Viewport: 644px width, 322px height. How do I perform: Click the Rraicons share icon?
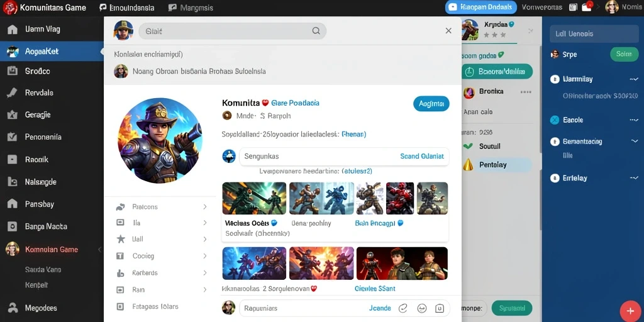point(120,207)
